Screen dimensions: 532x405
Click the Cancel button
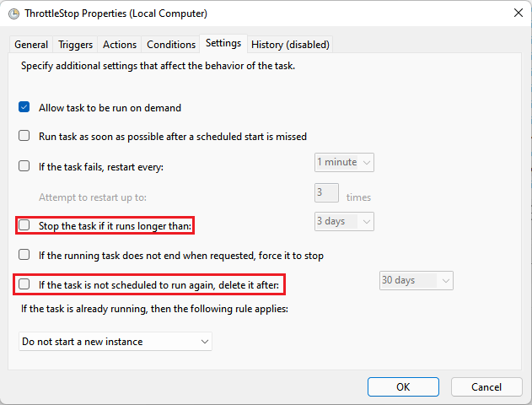(486, 386)
